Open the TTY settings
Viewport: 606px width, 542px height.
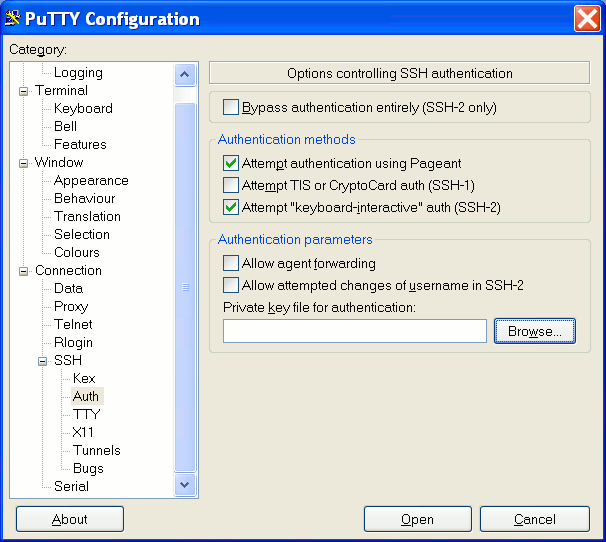coord(87,414)
